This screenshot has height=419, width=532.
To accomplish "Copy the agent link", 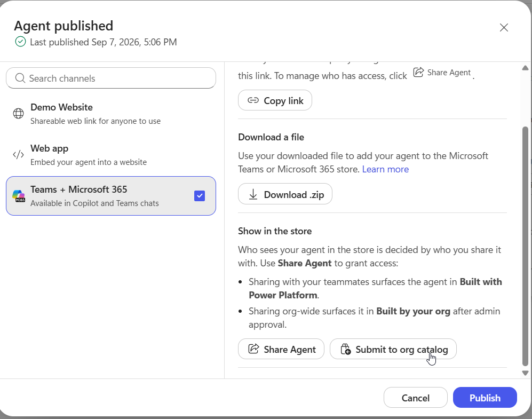I will 275,100.
